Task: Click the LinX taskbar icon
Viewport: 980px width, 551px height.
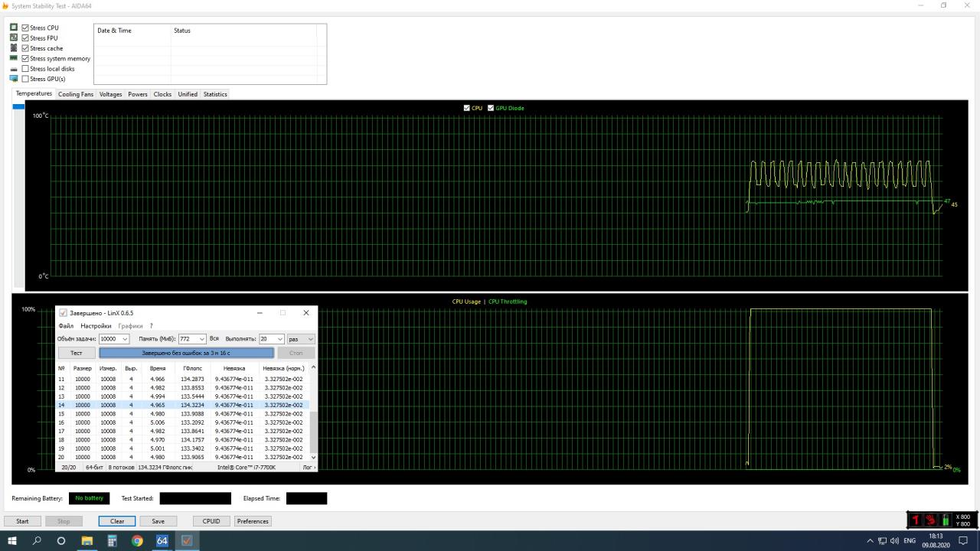Action: click(187, 540)
